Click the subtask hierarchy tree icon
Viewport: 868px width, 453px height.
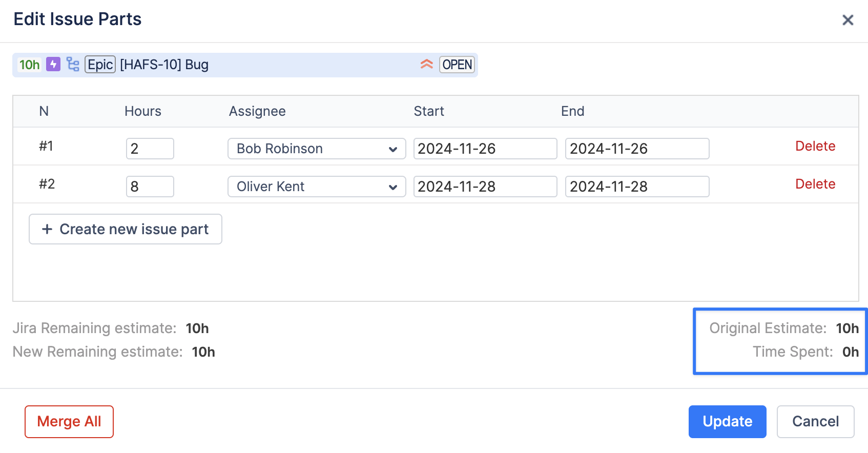[73, 65]
